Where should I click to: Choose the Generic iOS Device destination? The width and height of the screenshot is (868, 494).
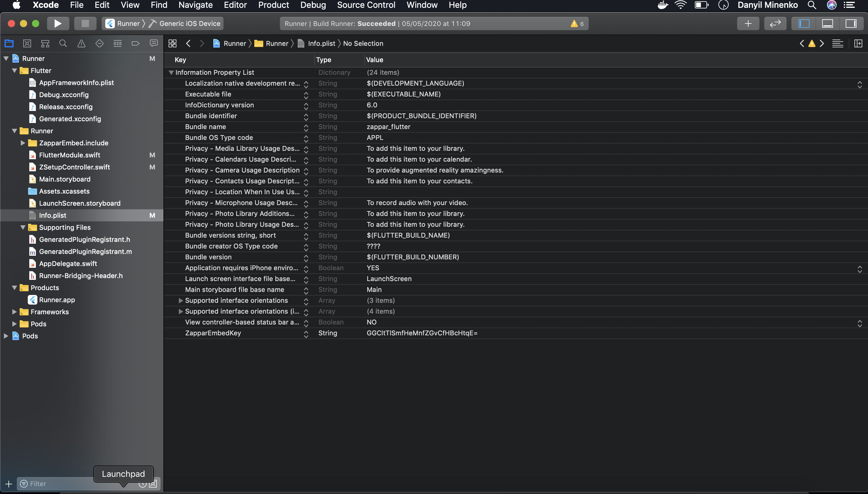pos(185,24)
